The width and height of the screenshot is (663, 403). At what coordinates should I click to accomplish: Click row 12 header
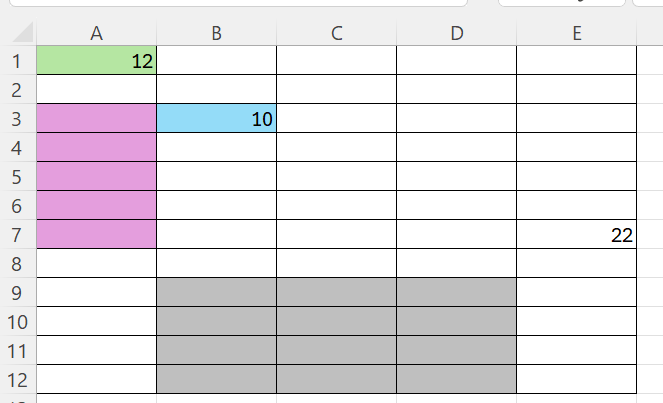[17, 380]
